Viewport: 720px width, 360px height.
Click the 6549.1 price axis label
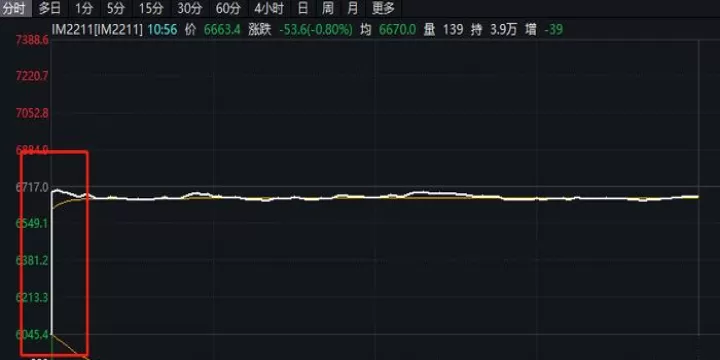click(x=32, y=223)
